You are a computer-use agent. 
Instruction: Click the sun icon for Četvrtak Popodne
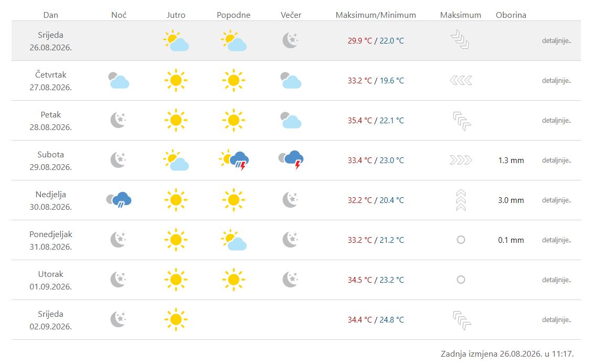point(234,80)
